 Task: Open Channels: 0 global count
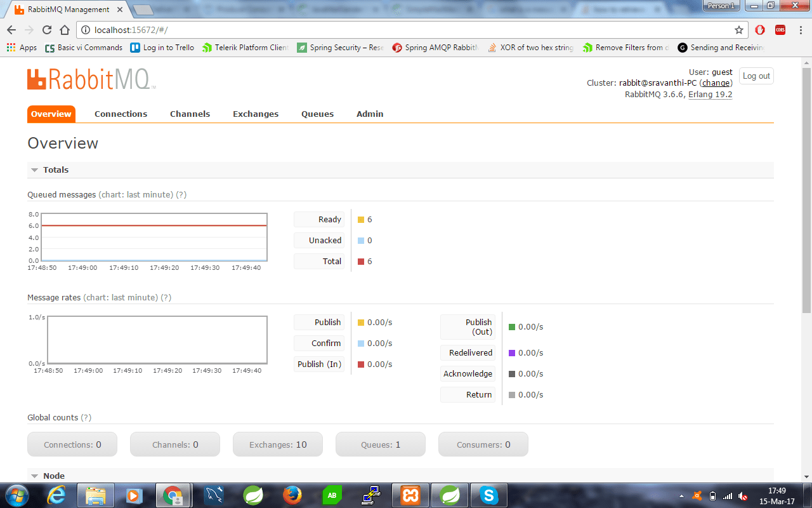click(175, 444)
